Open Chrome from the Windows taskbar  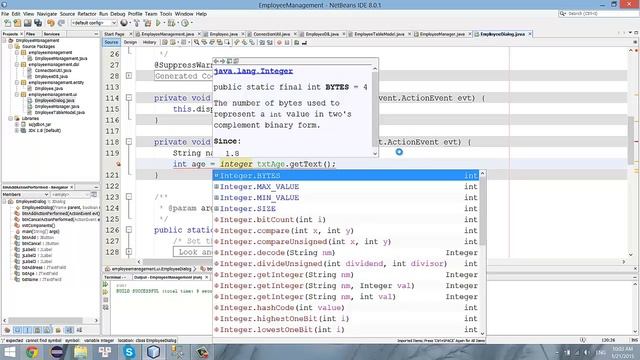pyautogui.click(x=32, y=352)
